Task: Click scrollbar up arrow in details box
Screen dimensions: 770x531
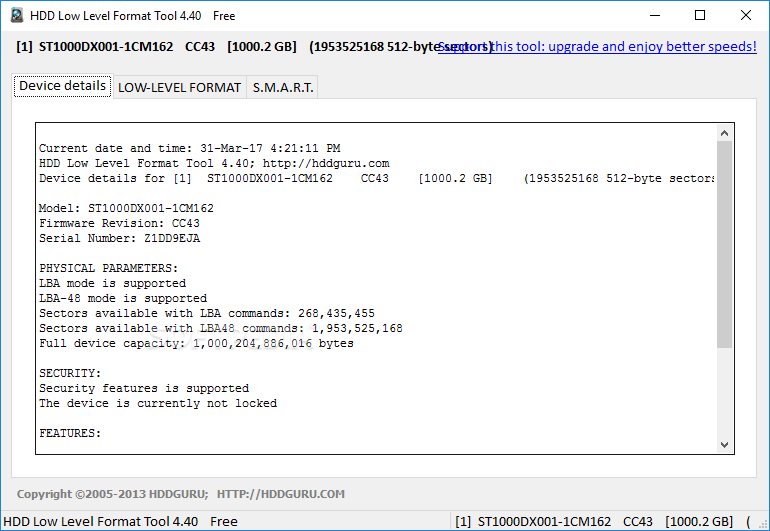Action: pyautogui.click(x=724, y=133)
